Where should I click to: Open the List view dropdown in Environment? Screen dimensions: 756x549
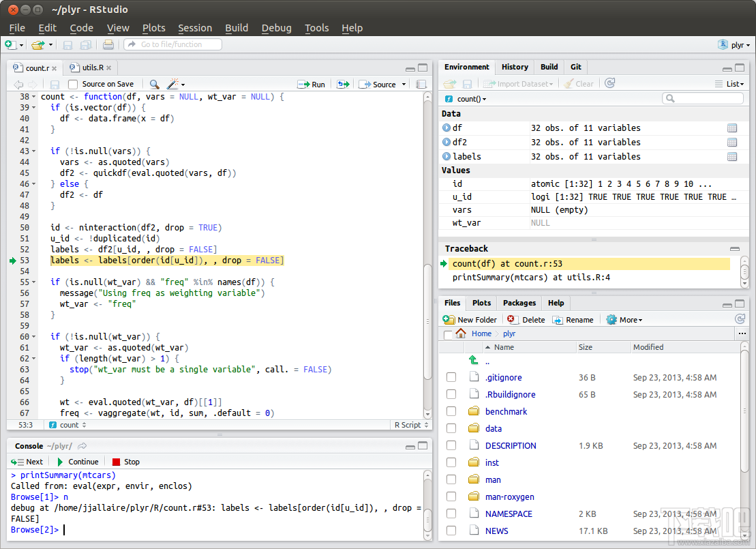coord(731,83)
